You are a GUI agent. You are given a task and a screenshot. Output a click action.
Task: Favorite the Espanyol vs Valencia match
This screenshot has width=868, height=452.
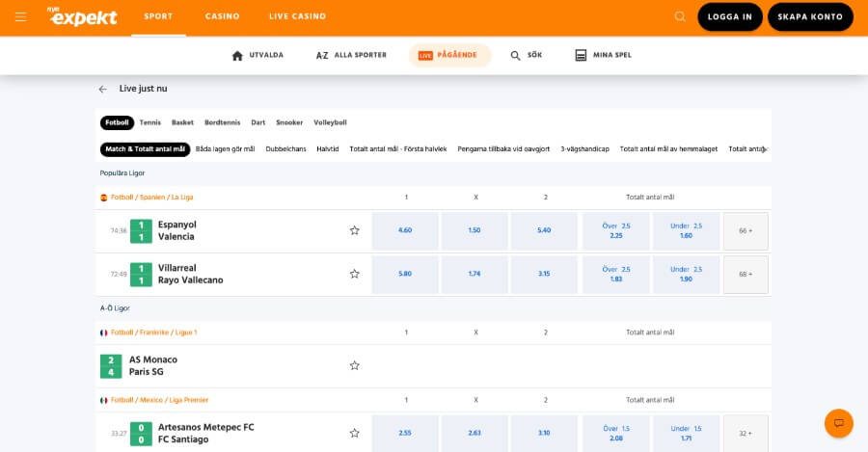tap(354, 230)
